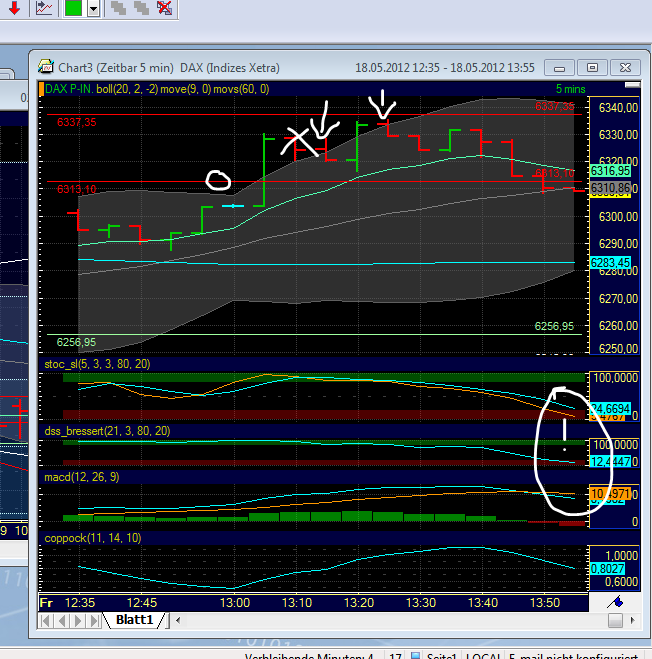The height and width of the screenshot is (659, 652).
Task: Click the first greyed stair-step toolbar icon
Action: click(x=119, y=8)
